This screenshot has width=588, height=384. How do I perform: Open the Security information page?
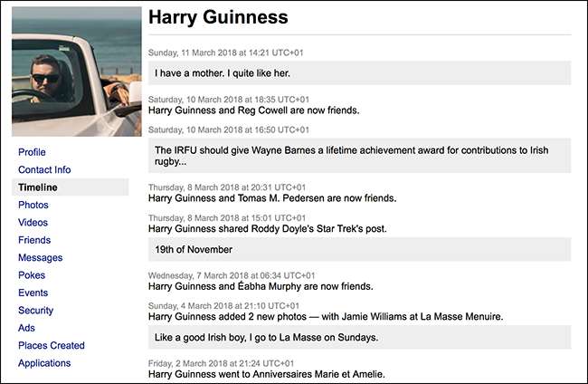36,311
